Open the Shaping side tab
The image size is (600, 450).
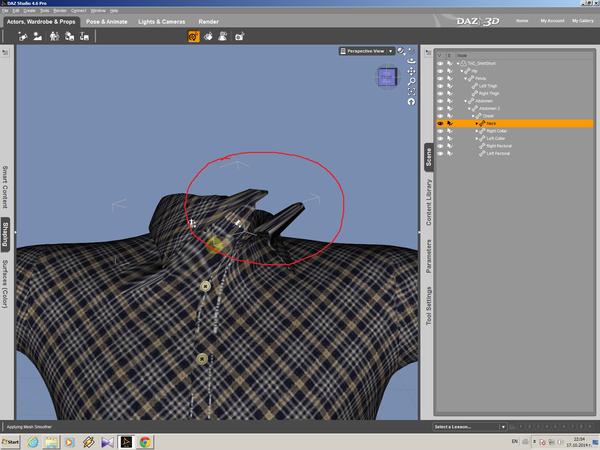5,235
